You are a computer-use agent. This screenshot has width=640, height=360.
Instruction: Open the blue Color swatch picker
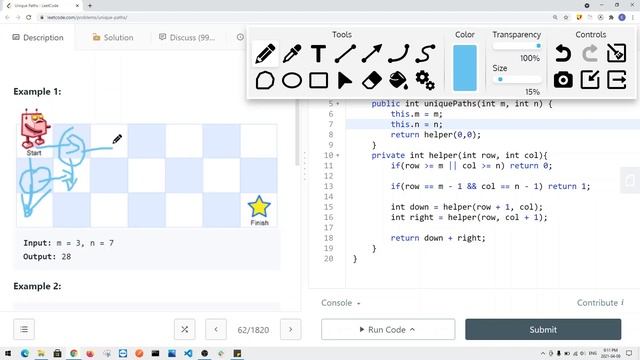[465, 68]
